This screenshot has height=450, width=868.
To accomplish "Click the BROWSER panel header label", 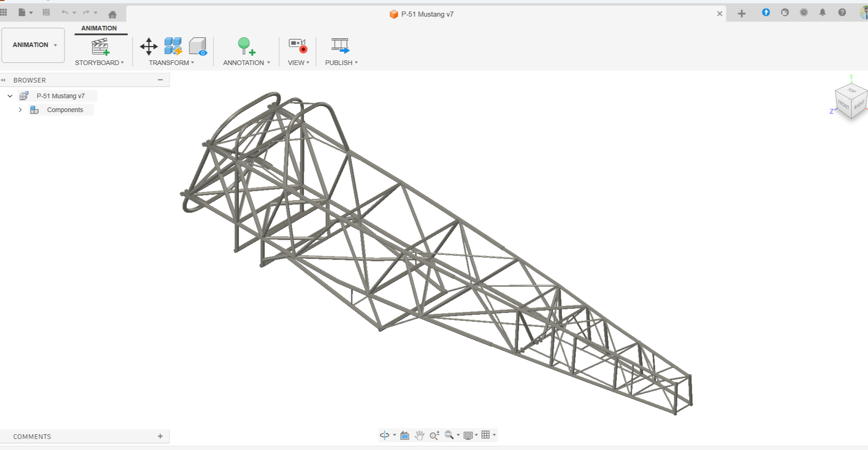I will tap(30, 80).
